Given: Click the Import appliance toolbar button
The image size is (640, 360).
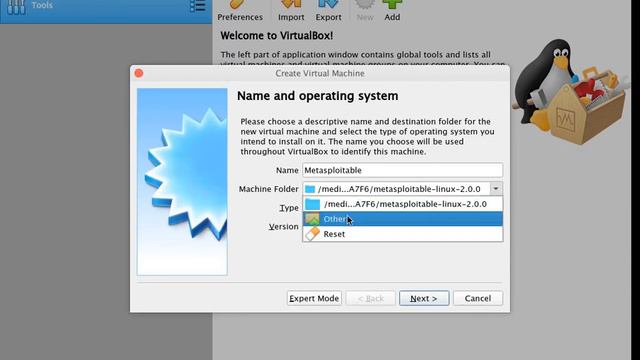Looking at the screenshot, I should tap(291, 11).
